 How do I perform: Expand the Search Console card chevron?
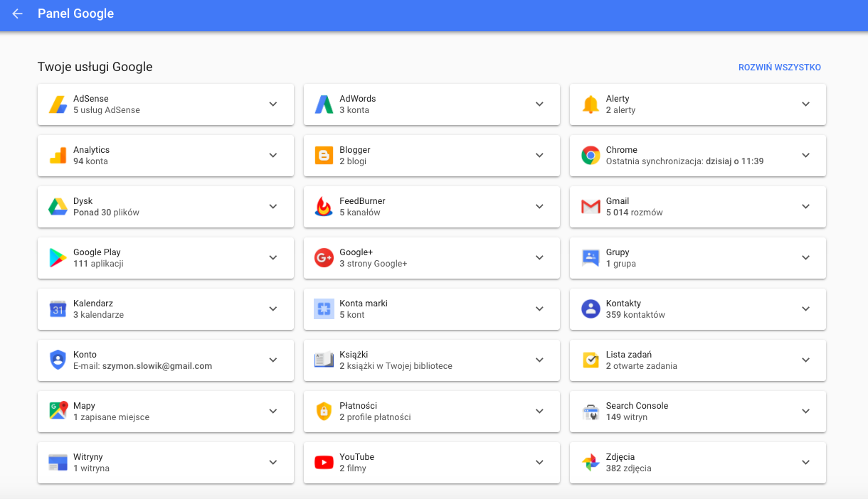click(806, 412)
